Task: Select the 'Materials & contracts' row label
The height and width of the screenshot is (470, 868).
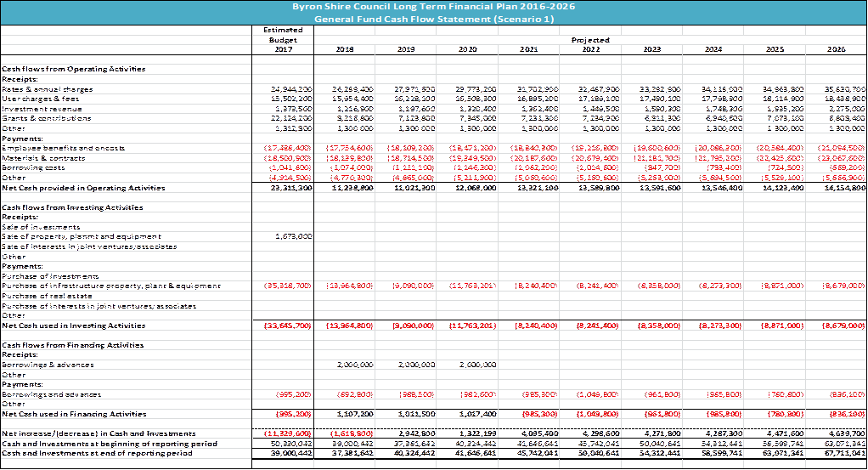Action: [x=43, y=158]
